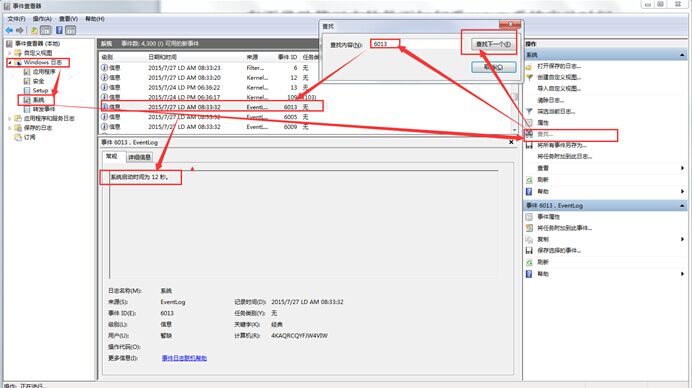Open the 安全 log
This screenshot has height=388, width=692.
point(38,81)
